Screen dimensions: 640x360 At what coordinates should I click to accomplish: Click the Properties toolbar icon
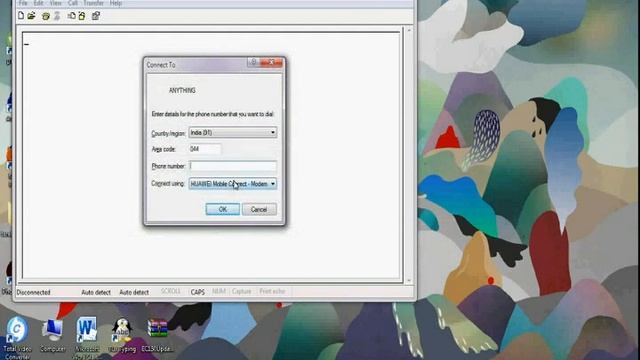point(96,16)
